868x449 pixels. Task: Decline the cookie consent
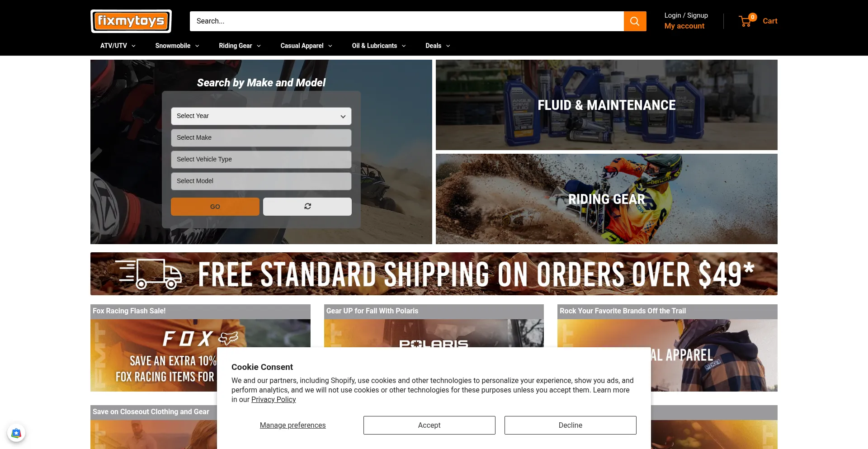[571, 425]
